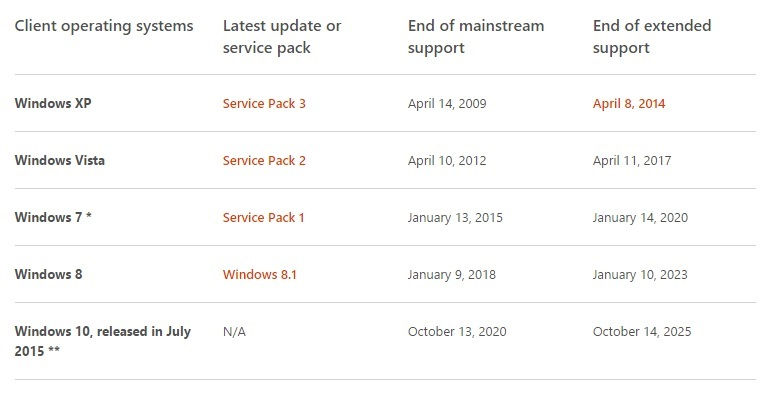
Task: Click the April 11, 2017 date
Action: (632, 160)
